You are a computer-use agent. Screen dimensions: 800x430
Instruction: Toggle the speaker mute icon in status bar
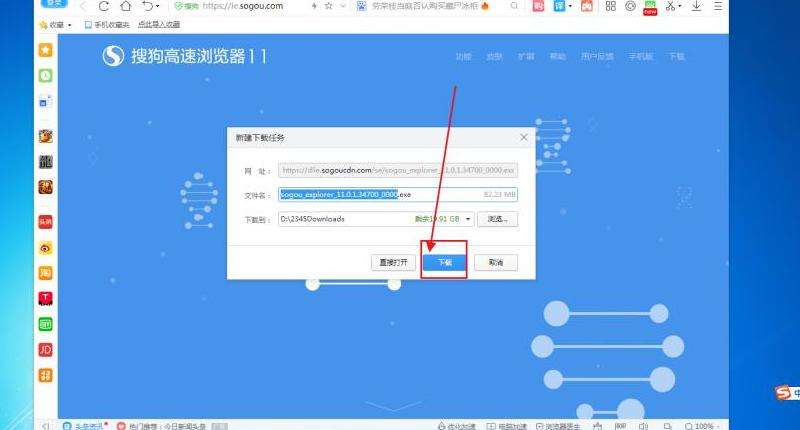coord(643,426)
